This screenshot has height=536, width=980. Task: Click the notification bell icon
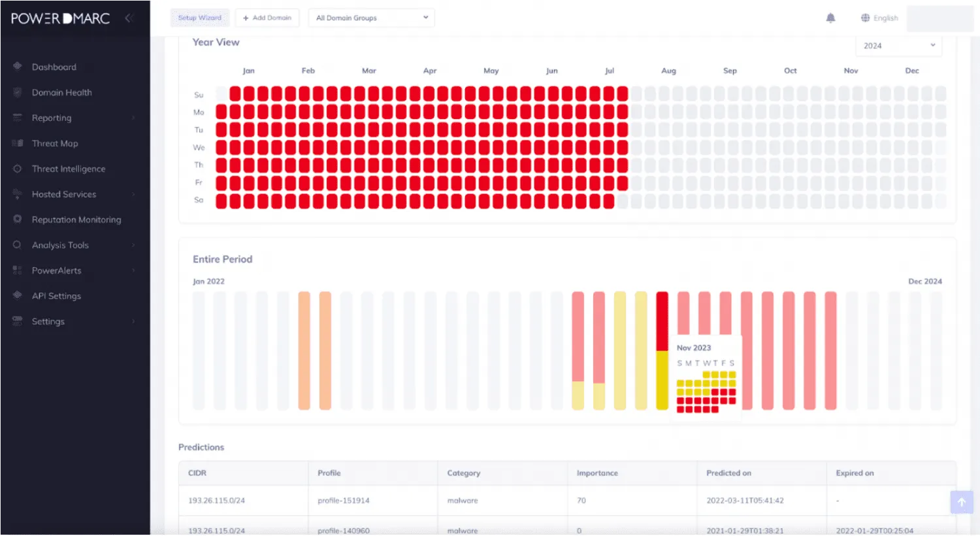click(830, 18)
